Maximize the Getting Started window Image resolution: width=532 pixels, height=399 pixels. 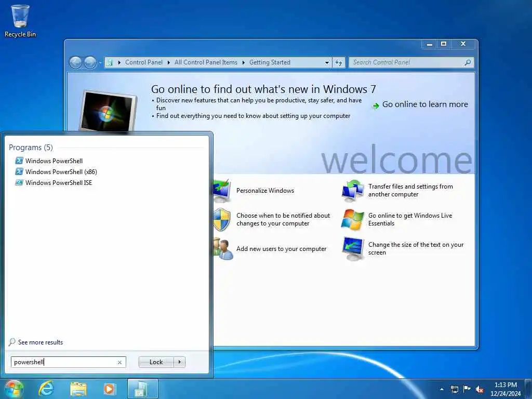(444, 44)
